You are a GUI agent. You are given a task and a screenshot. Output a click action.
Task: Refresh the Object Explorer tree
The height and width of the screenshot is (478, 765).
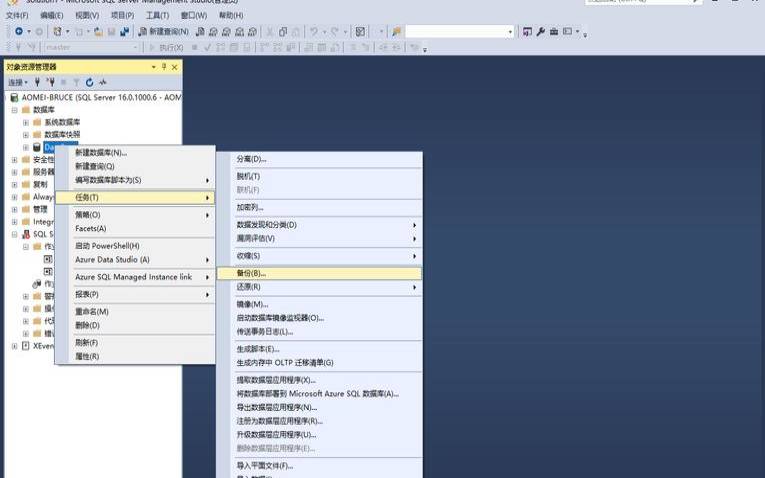point(89,82)
